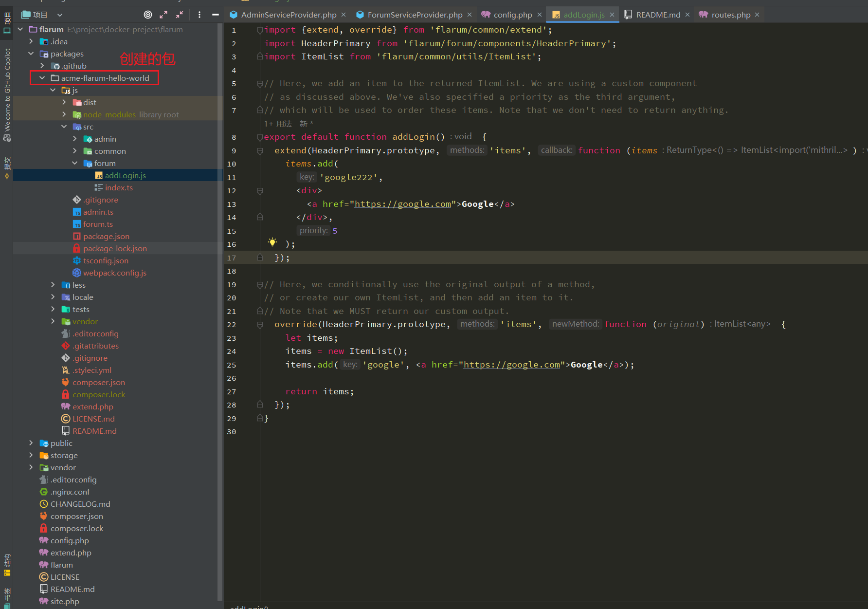Select .styleci.yml in the package

click(x=92, y=370)
